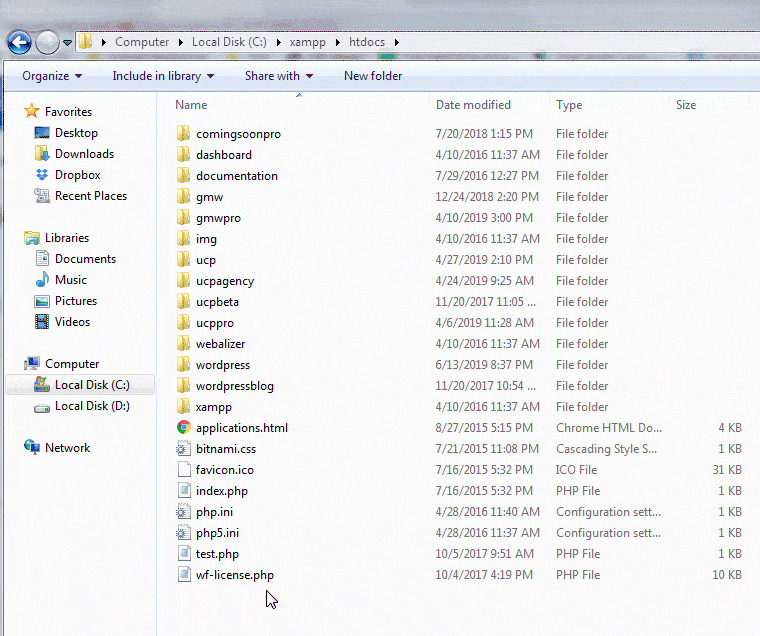Image resolution: width=760 pixels, height=636 pixels.
Task: Select the ucpagency folder name
Action: 225,281
